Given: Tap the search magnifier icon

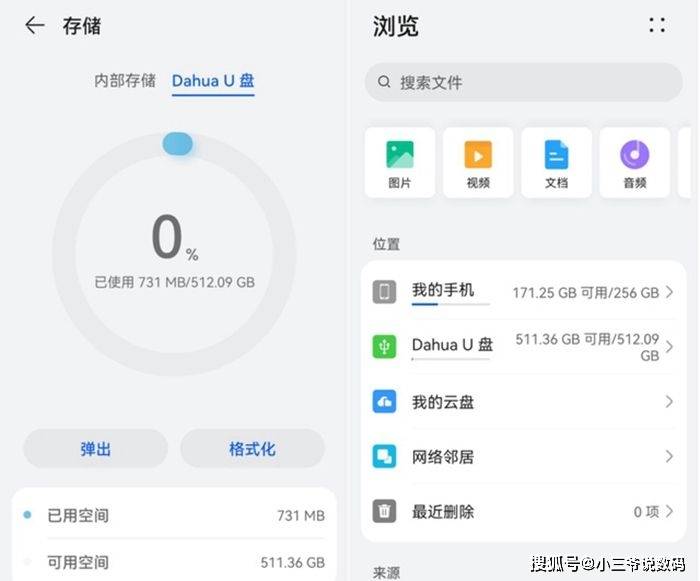Looking at the screenshot, I should coord(384,82).
